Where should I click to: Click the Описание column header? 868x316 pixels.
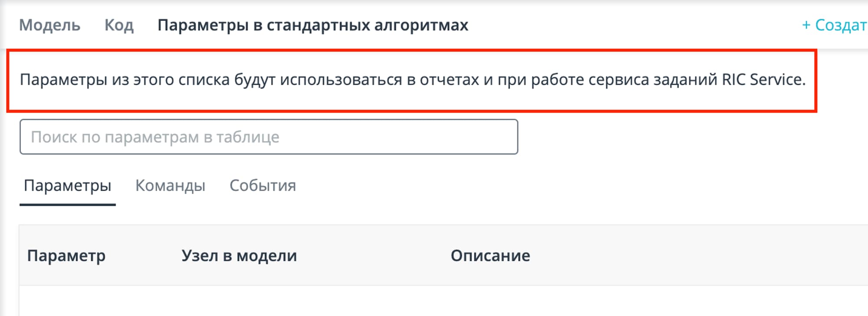[490, 256]
